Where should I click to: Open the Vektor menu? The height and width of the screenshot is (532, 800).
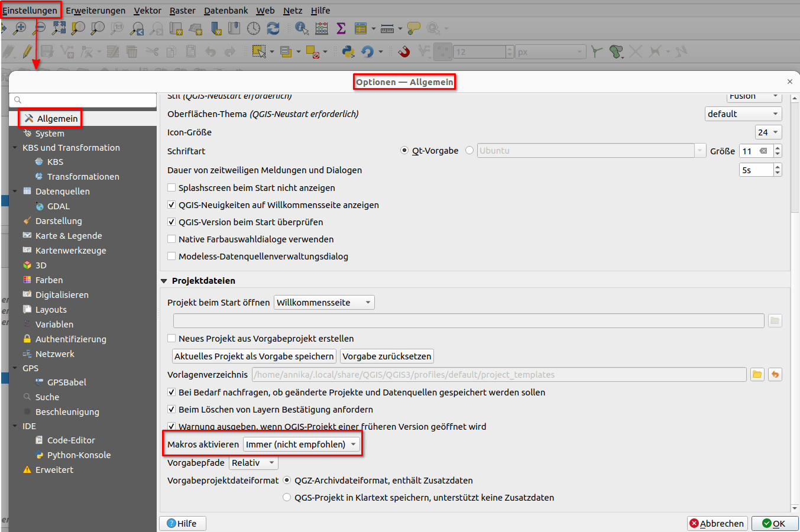pyautogui.click(x=147, y=11)
